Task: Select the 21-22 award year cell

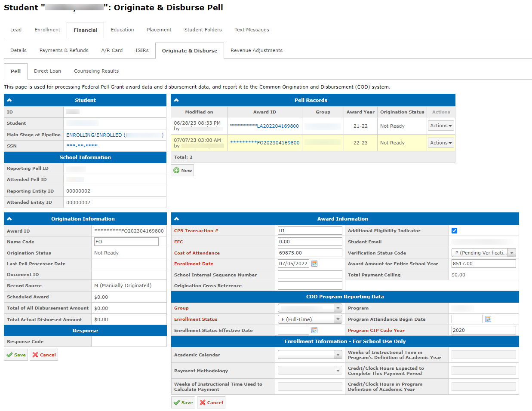Action: [x=360, y=126]
